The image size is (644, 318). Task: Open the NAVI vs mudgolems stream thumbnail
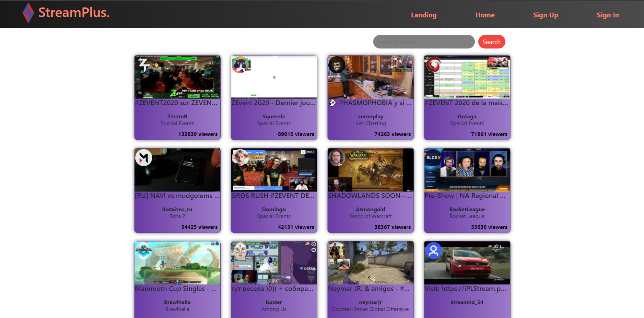[177, 170]
